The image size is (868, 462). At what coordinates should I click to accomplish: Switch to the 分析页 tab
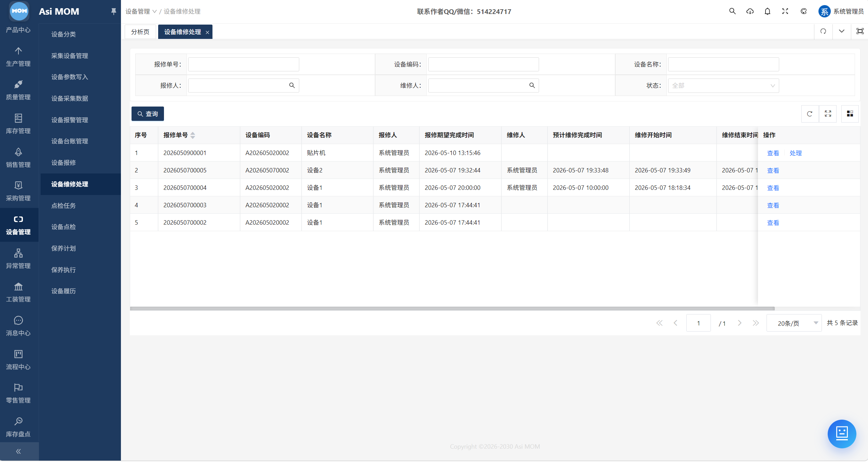click(x=140, y=32)
